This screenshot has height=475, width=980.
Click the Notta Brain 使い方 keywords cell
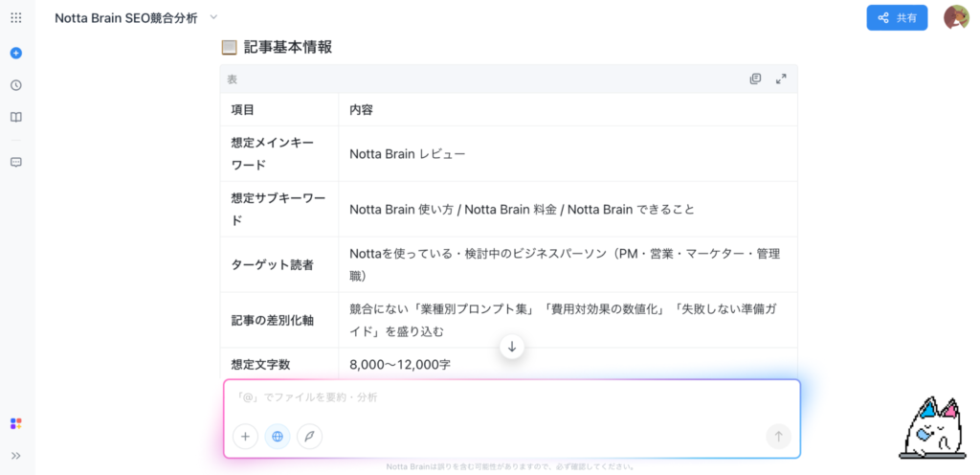[x=568, y=210]
